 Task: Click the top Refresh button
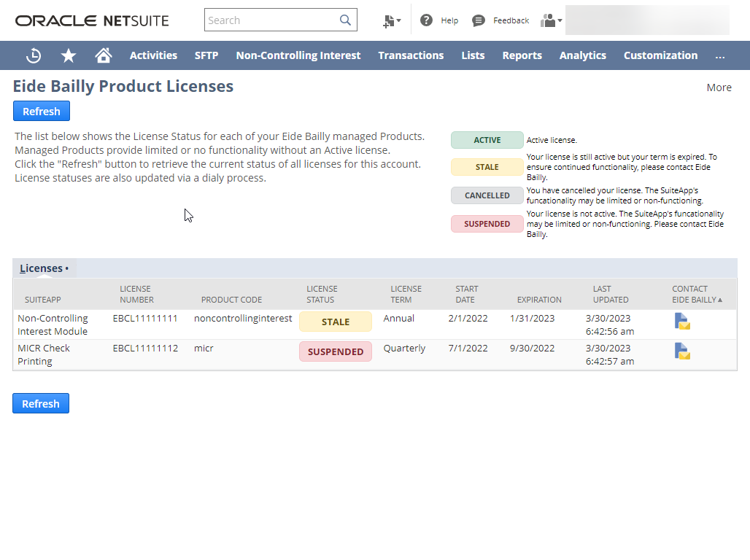pos(42,111)
